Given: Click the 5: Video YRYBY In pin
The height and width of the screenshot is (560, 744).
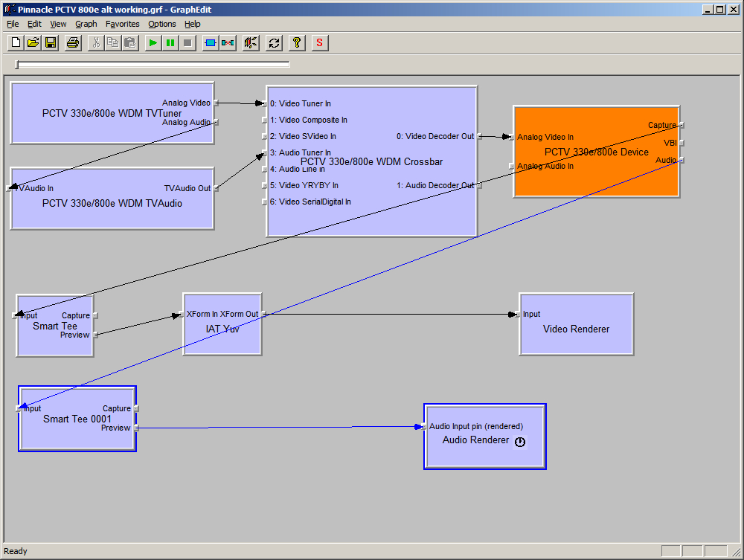Looking at the screenshot, I should pyautogui.click(x=265, y=185).
